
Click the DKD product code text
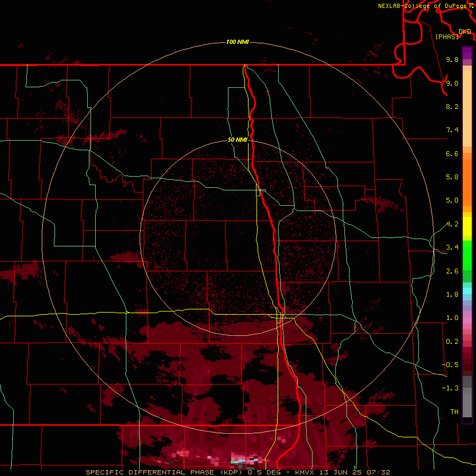(x=464, y=31)
